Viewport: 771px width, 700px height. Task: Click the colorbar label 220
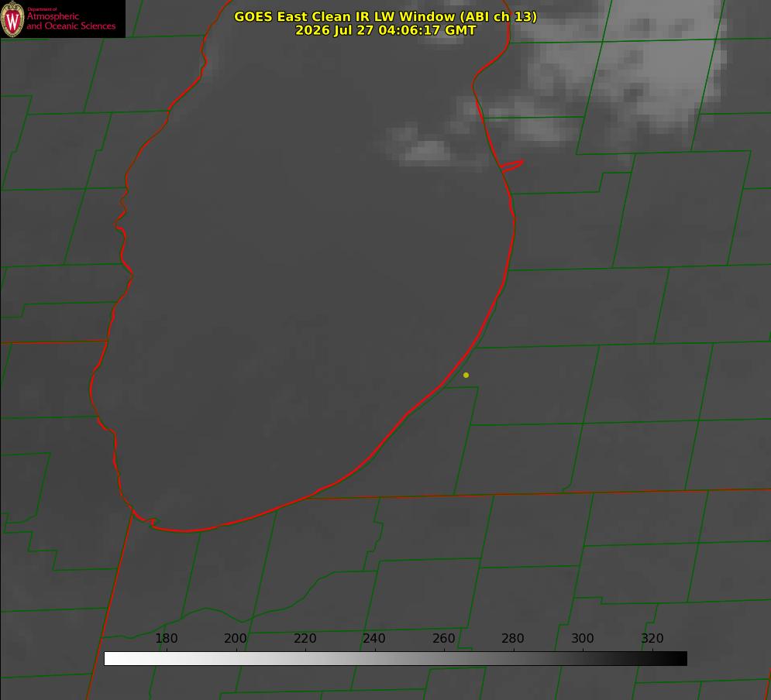pyautogui.click(x=305, y=638)
